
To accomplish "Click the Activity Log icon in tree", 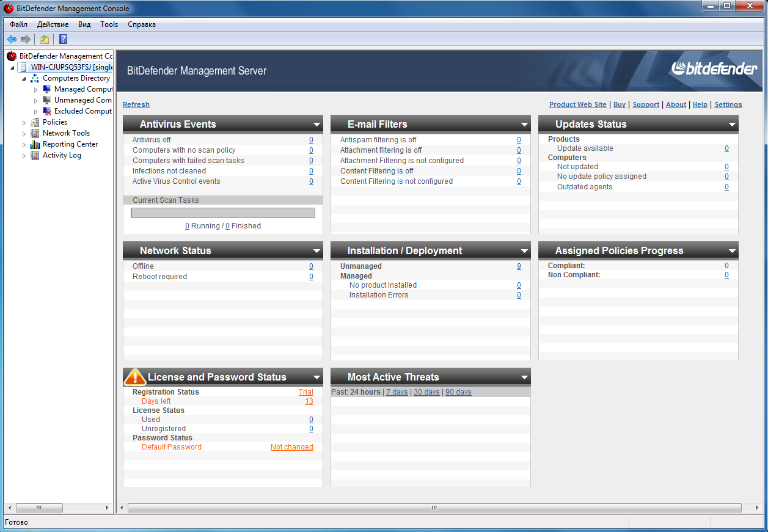I will (35, 155).
